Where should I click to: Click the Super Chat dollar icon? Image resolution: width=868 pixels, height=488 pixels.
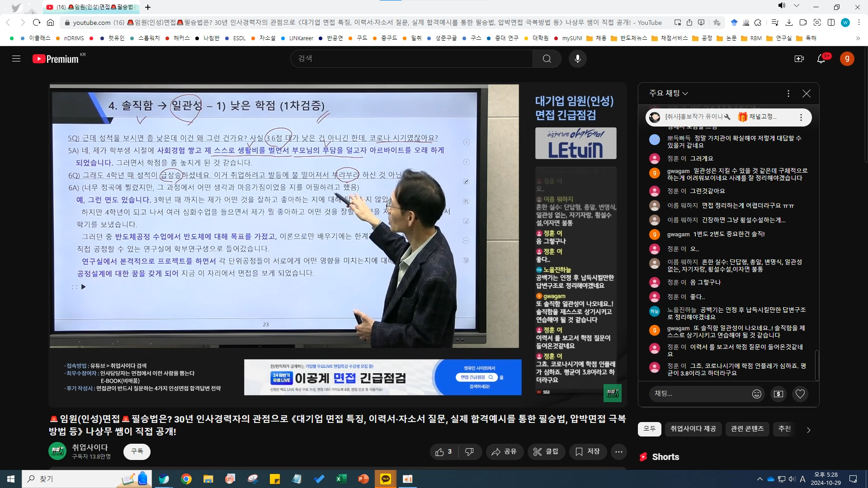(x=778, y=394)
